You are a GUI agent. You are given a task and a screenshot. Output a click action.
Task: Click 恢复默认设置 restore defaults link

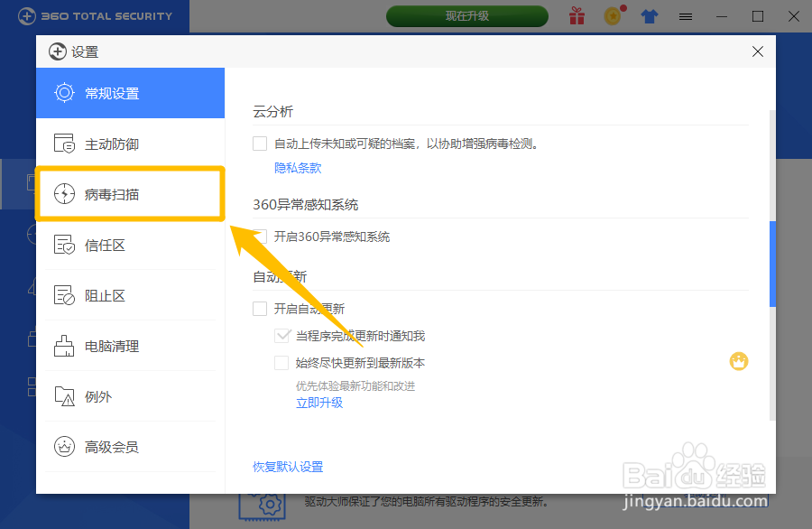[288, 467]
